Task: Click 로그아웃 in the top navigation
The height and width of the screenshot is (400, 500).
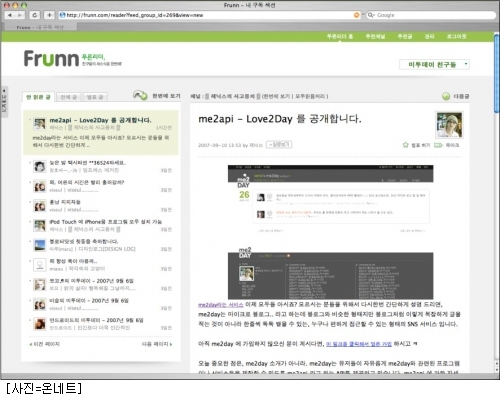Action: pos(456,36)
